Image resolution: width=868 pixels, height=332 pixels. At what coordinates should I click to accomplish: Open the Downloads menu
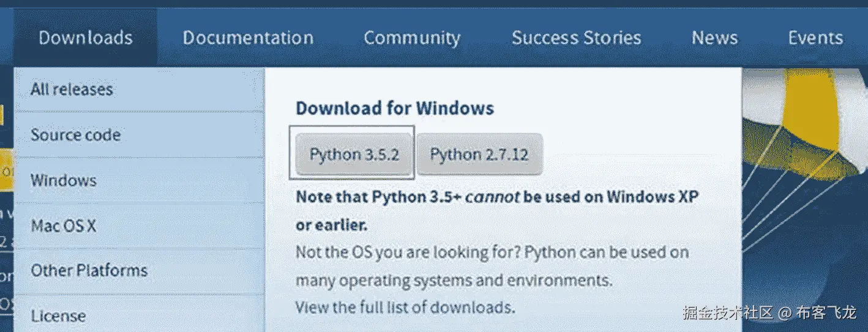click(85, 38)
